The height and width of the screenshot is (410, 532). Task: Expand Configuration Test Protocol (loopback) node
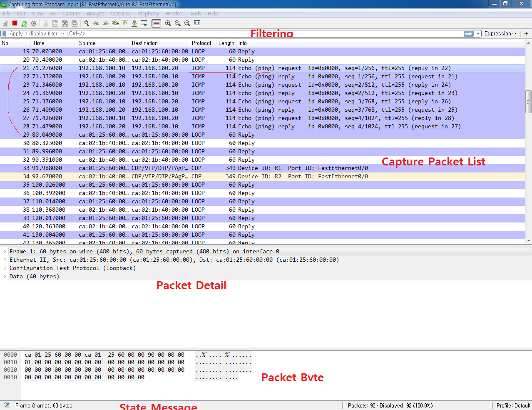[5, 268]
